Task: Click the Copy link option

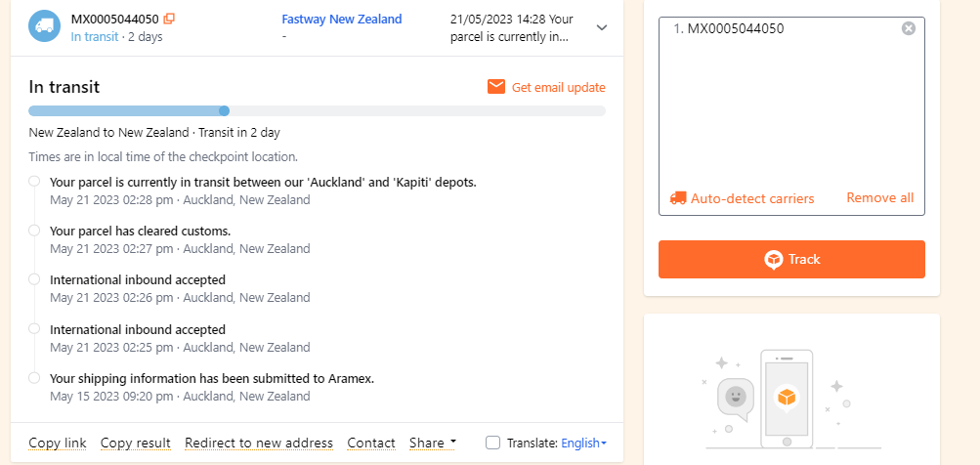Action: (x=58, y=443)
